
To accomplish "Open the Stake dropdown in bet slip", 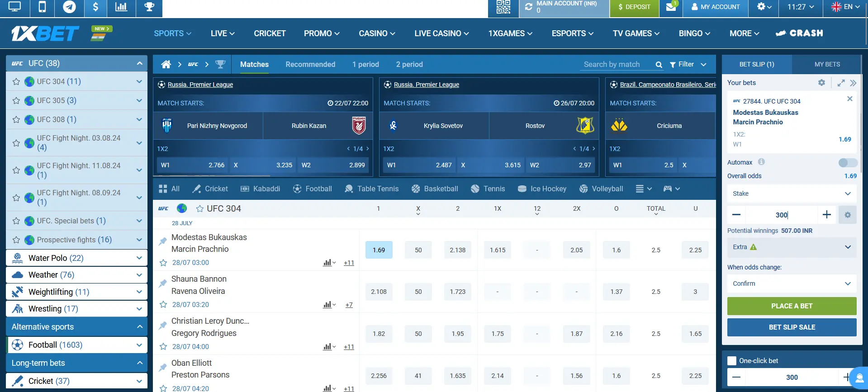I will pyautogui.click(x=792, y=194).
